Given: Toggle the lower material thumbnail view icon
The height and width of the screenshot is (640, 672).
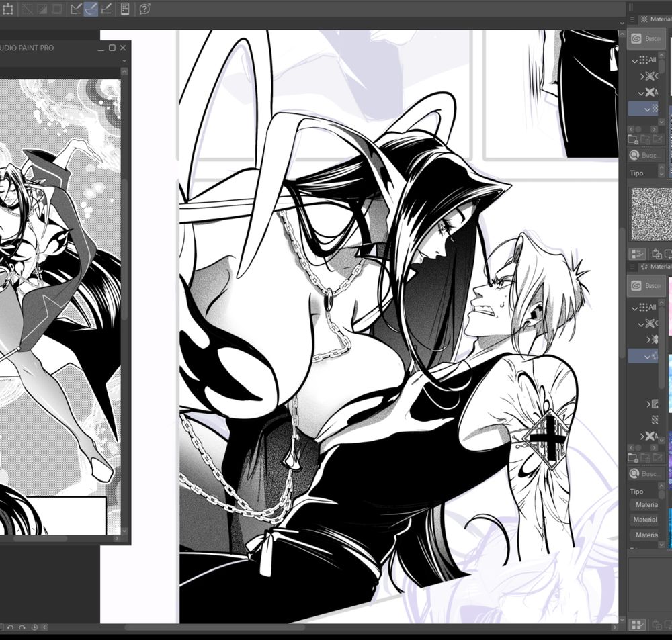Looking at the screenshot, I should pos(637,625).
